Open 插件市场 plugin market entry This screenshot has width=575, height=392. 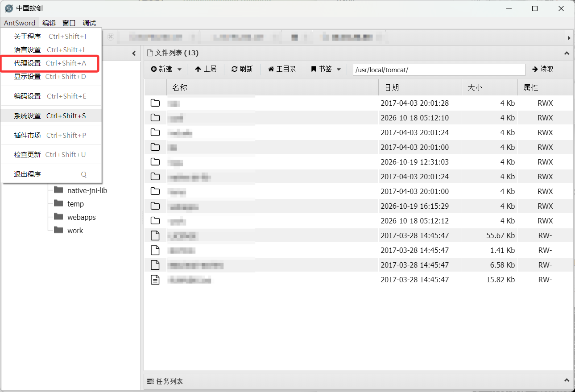pyautogui.click(x=51, y=136)
